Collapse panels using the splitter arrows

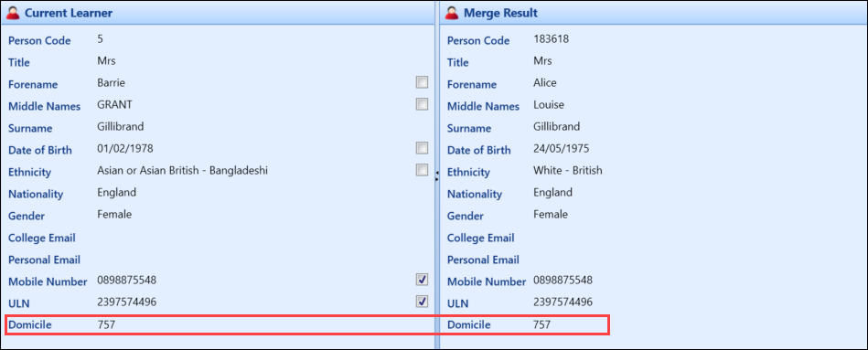click(x=437, y=175)
